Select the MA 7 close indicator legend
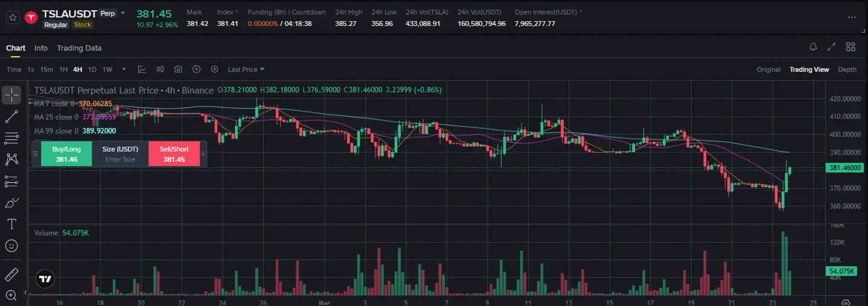The image size is (868, 306). coord(72,104)
